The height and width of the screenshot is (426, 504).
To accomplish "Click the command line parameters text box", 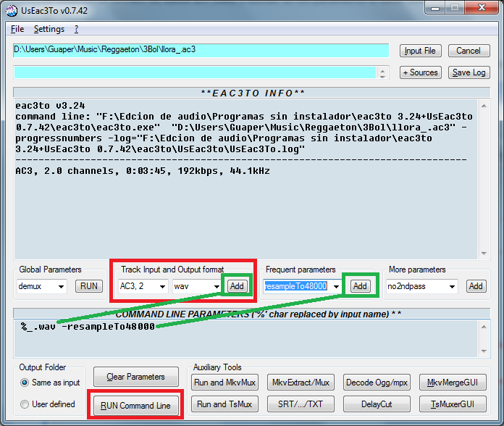I will click(x=246, y=338).
